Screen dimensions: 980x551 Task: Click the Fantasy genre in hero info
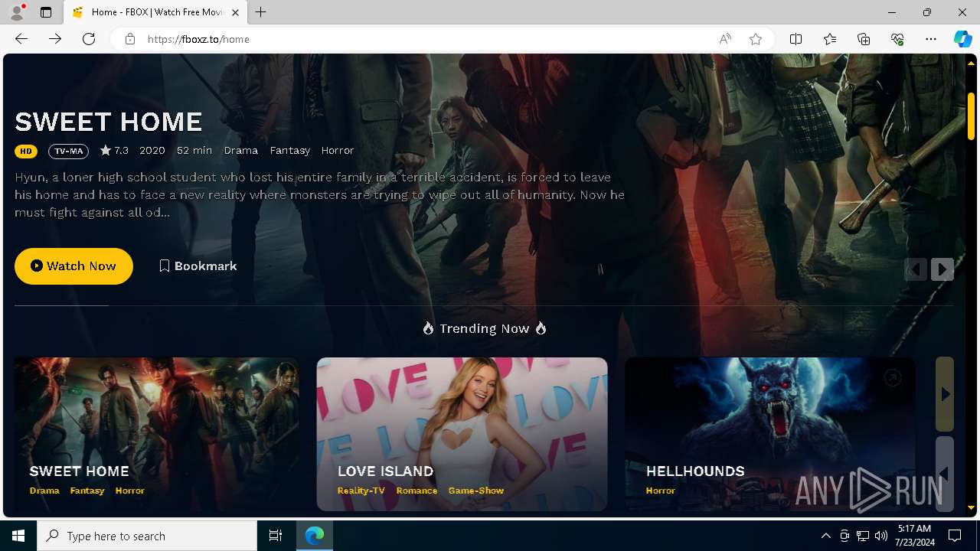(x=290, y=151)
